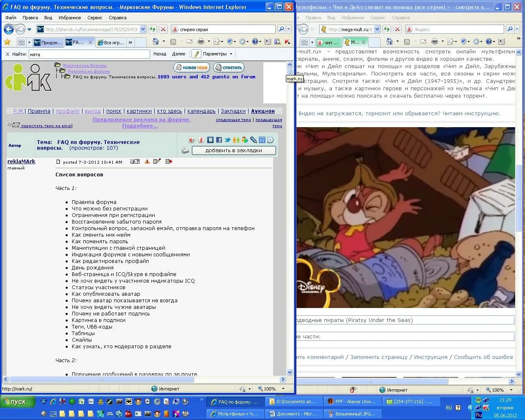525x420 pixels.
Task: Open the print options arrow in mega-mult window
Action: tap(443, 41)
